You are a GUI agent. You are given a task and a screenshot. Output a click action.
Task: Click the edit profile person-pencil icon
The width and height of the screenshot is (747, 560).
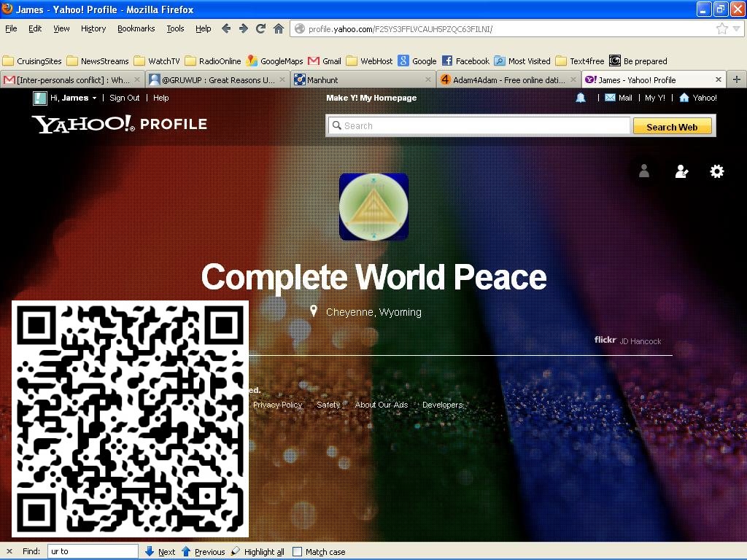pos(682,171)
